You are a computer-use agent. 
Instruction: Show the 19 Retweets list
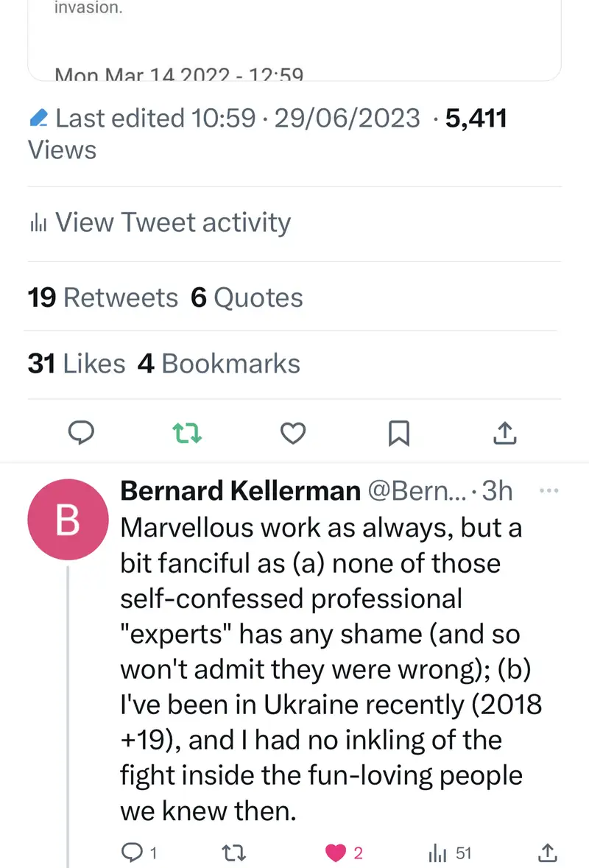click(103, 297)
